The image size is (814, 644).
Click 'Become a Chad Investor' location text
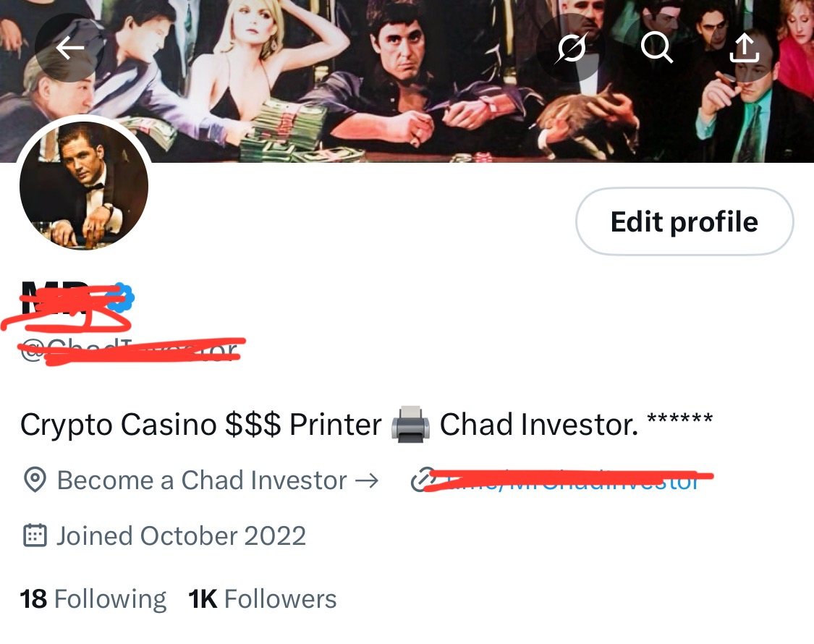(x=218, y=480)
